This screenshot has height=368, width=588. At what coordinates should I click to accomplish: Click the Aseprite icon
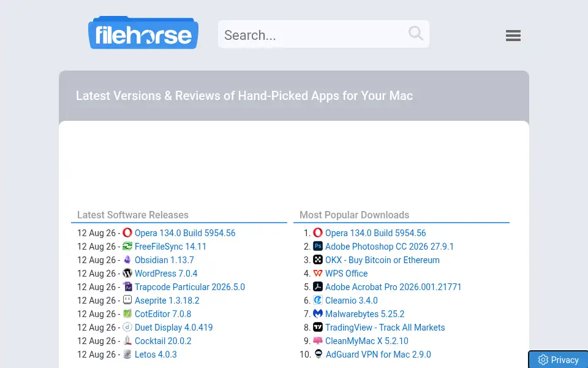coord(127,300)
